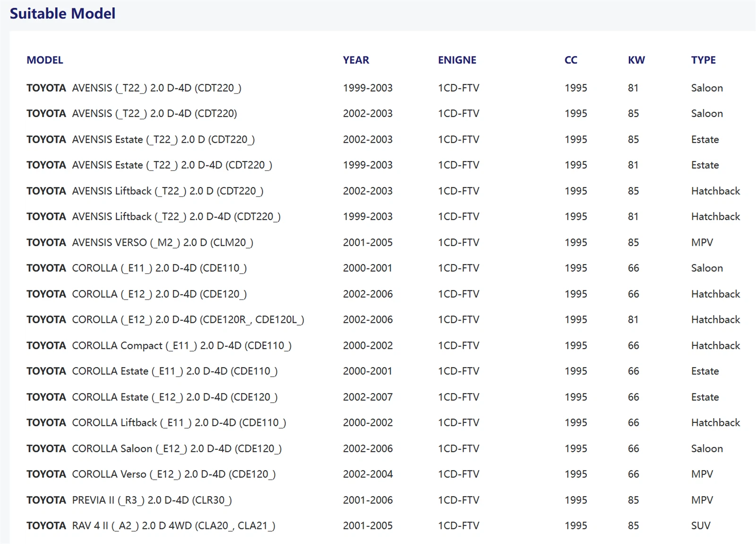Click the KW column header
This screenshot has width=756, height=544.
[636, 60]
